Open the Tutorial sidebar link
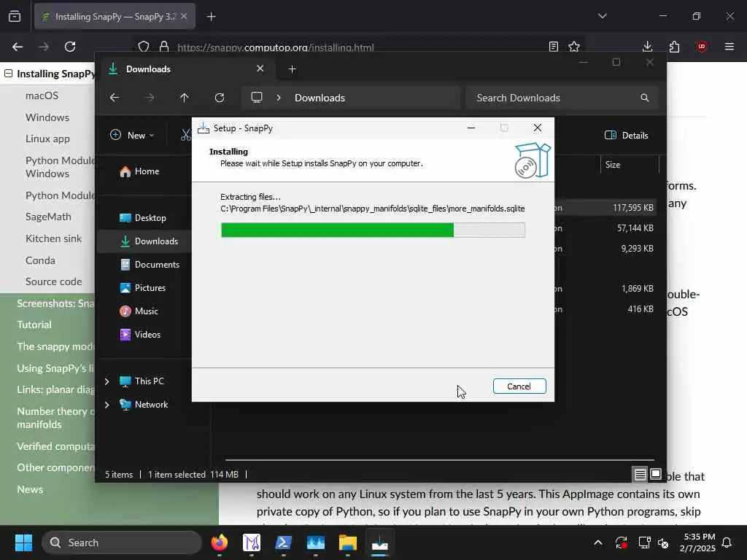 [34, 324]
